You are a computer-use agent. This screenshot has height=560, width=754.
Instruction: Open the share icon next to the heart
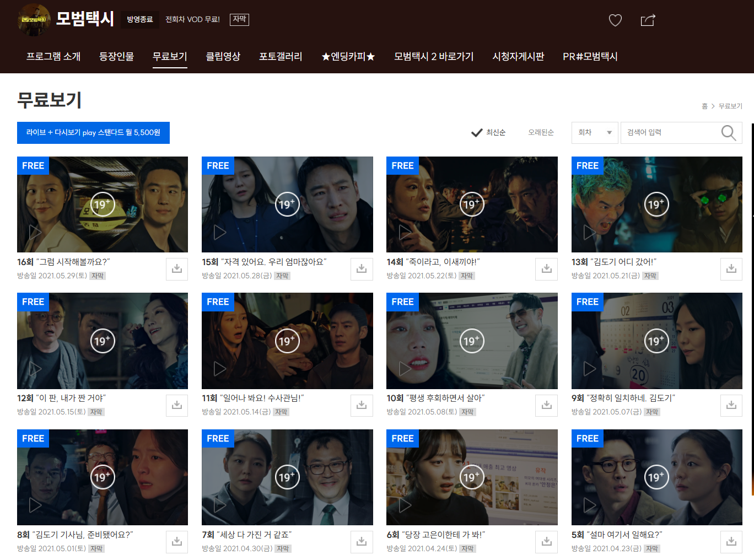pyautogui.click(x=648, y=20)
